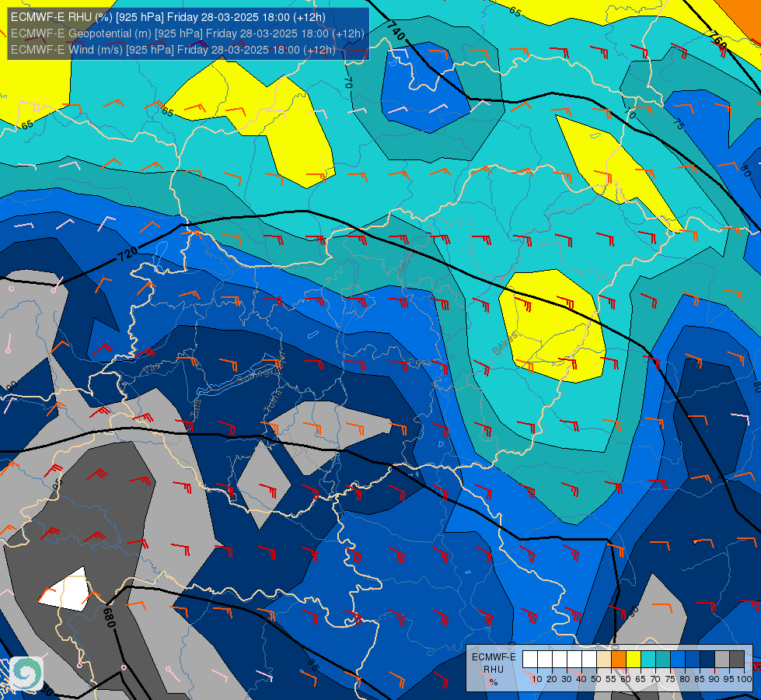Click the 680 geopotential contour label
Viewport: 761px width, 700px height.
pyautogui.click(x=109, y=617)
